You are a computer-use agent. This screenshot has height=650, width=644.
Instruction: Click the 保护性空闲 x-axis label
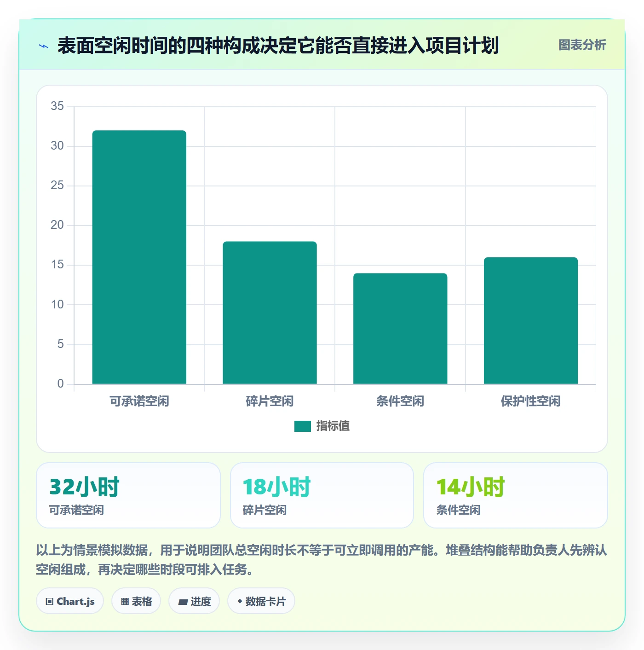[x=531, y=401]
